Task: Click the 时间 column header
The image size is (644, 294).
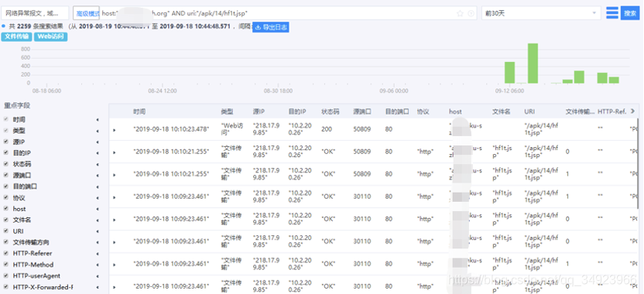Action: click(x=139, y=111)
